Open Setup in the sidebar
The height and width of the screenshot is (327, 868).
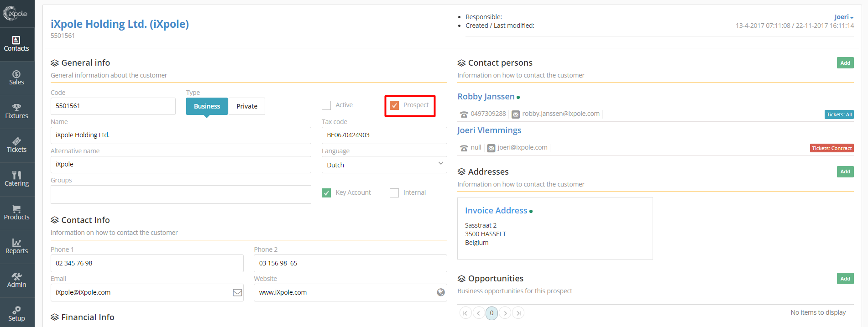click(17, 313)
